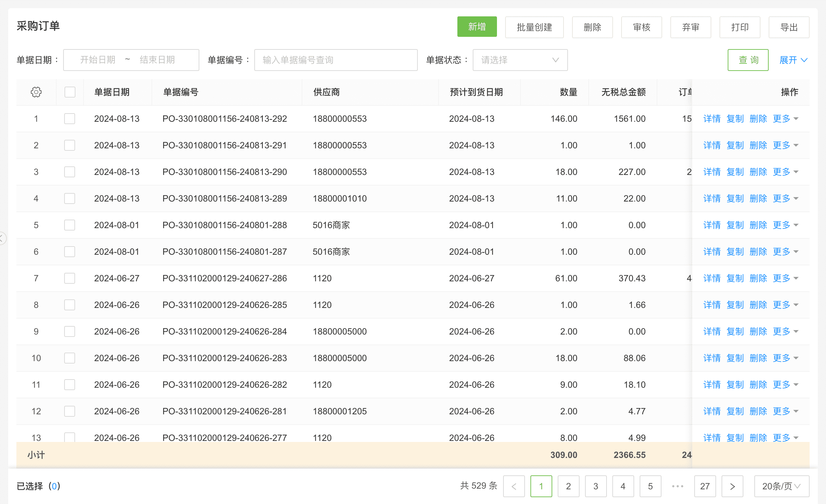The image size is (826, 504).
Task: Click the 审核 approve button
Action: (x=641, y=27)
